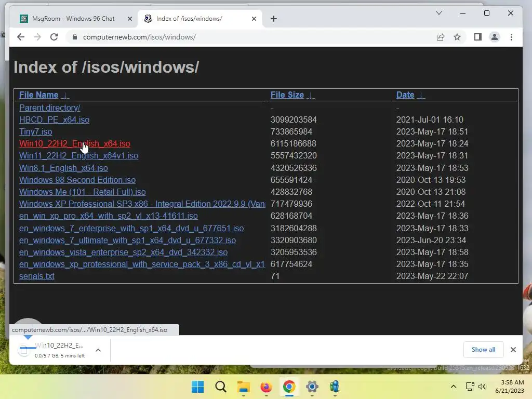Open taskbar Search
Image resolution: width=532 pixels, height=399 pixels.
click(220, 387)
